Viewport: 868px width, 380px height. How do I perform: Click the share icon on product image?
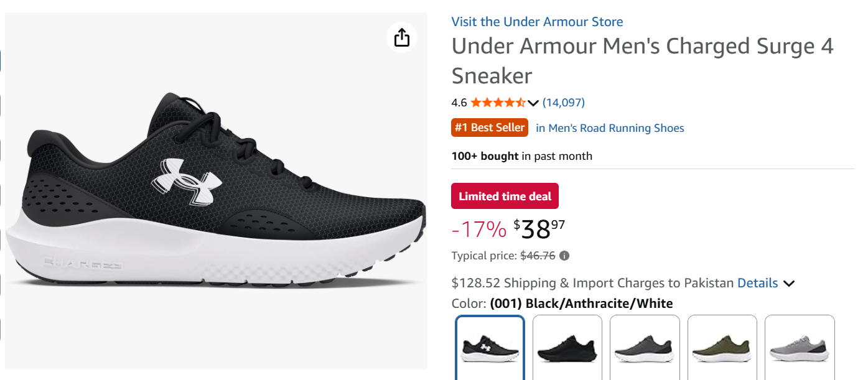click(402, 37)
